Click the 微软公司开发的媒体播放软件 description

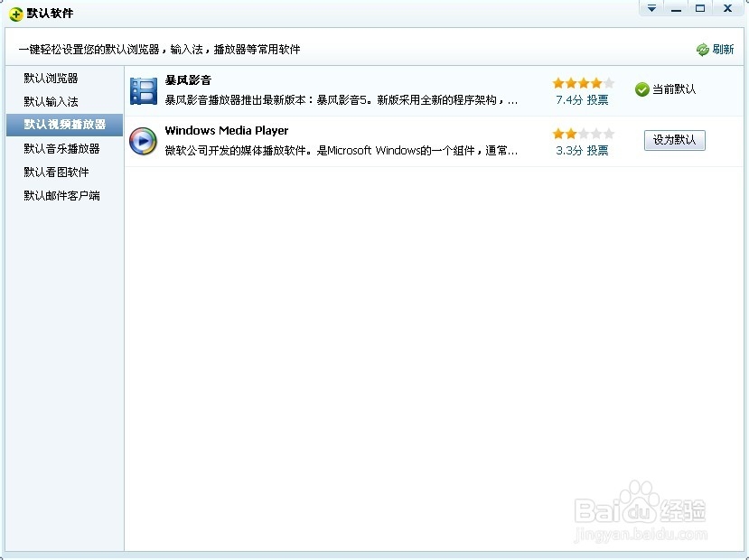(x=341, y=151)
